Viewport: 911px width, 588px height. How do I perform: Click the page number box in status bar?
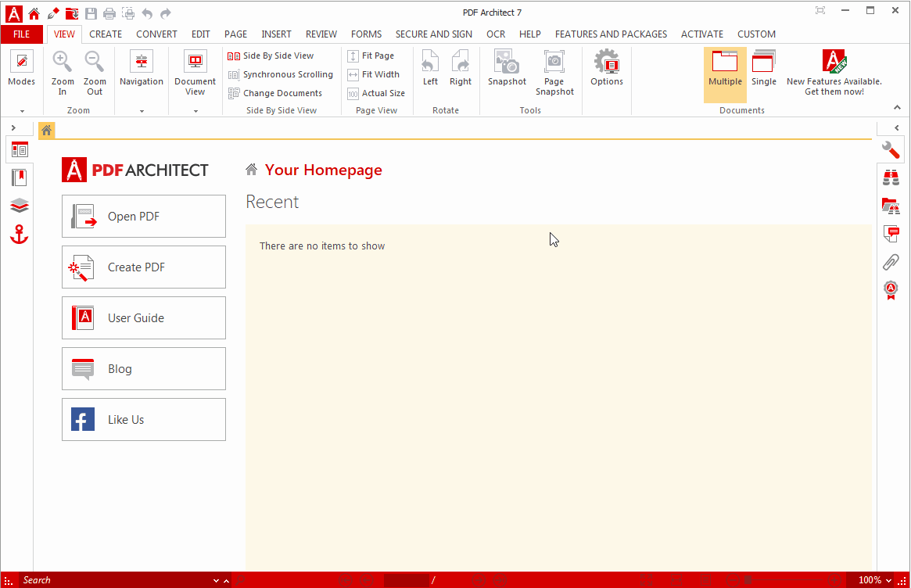tap(406, 580)
